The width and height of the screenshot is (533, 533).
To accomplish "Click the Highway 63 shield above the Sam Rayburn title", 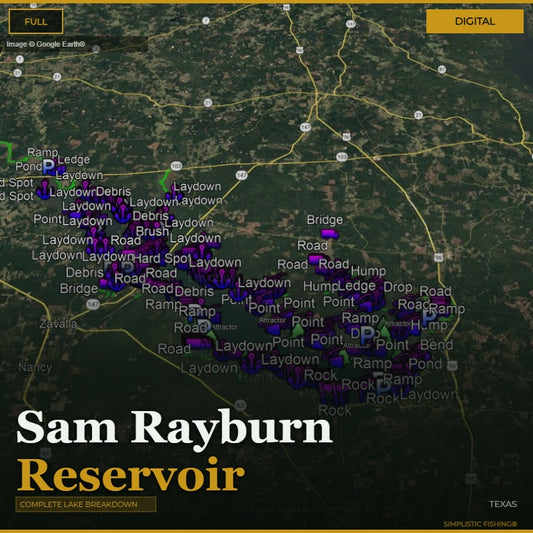I will pos(240,405).
